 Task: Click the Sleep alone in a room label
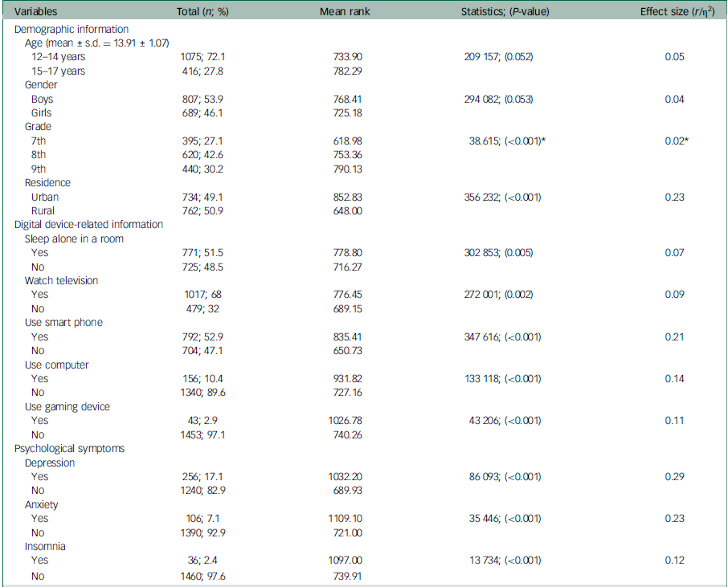[x=74, y=238]
